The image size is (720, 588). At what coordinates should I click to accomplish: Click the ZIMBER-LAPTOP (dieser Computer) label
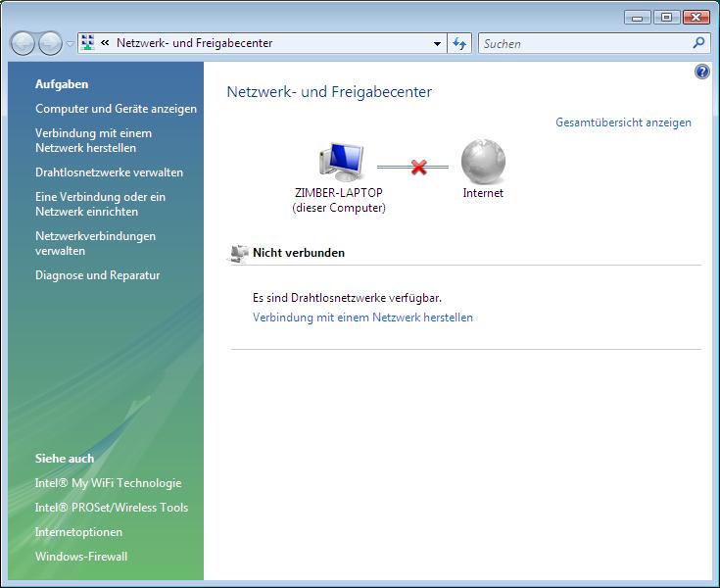[339, 200]
